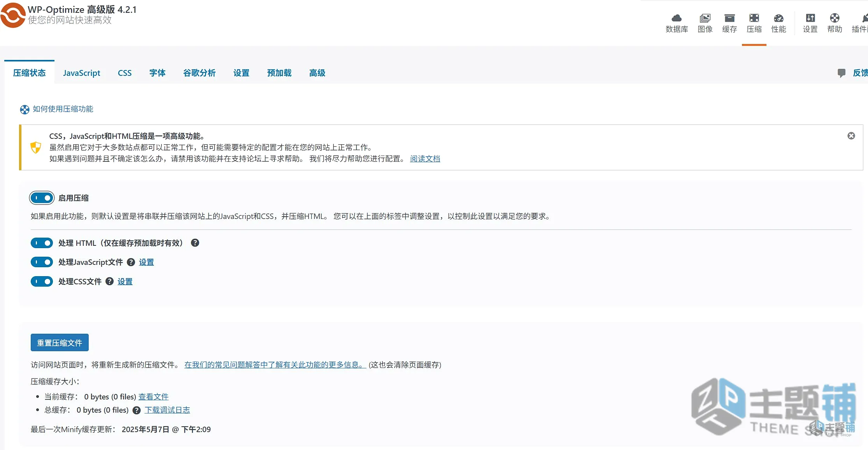The width and height of the screenshot is (868, 450).
Task: Click the 压缩缓存大小 label
Action: [55, 382]
